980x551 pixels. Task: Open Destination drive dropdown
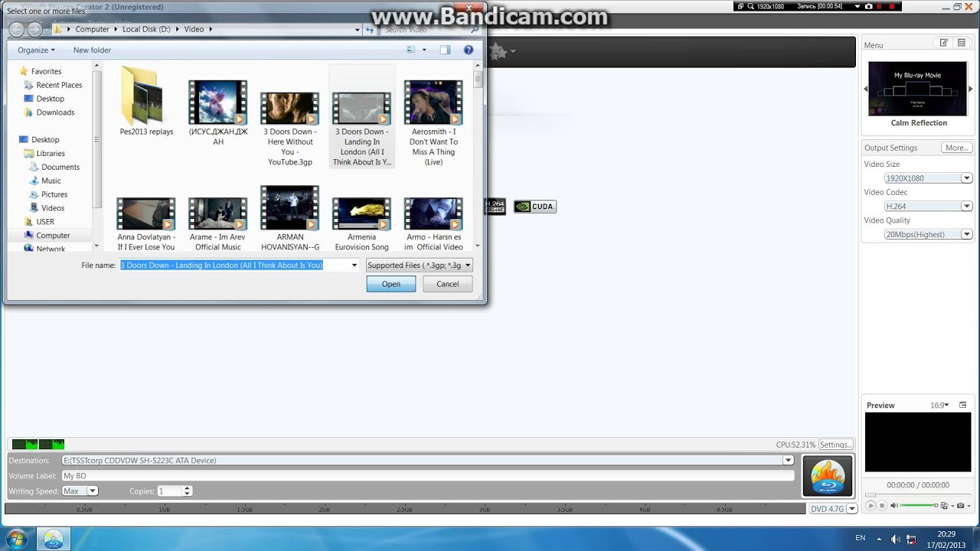point(788,460)
